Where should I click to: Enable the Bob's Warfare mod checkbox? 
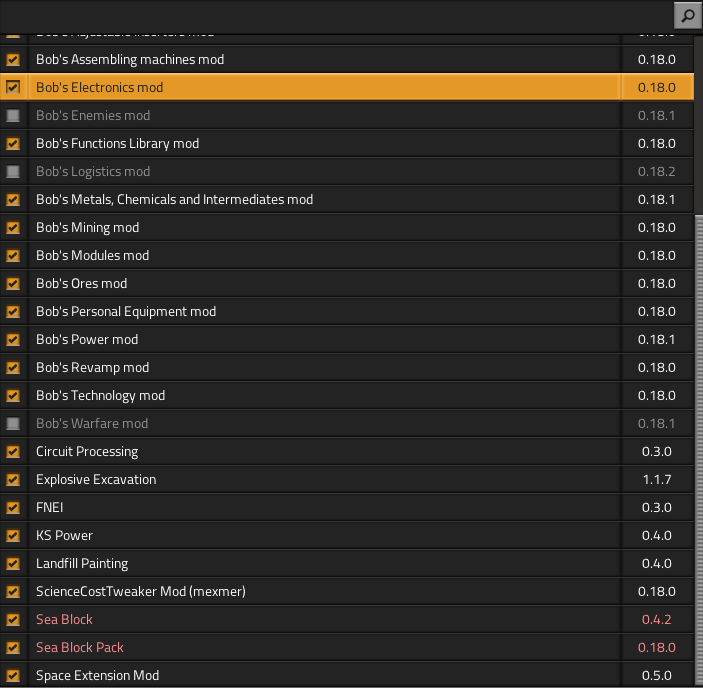13,424
